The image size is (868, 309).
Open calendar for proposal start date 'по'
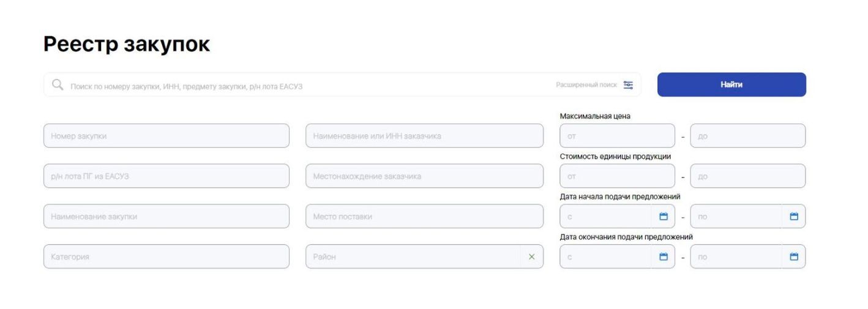coord(795,216)
